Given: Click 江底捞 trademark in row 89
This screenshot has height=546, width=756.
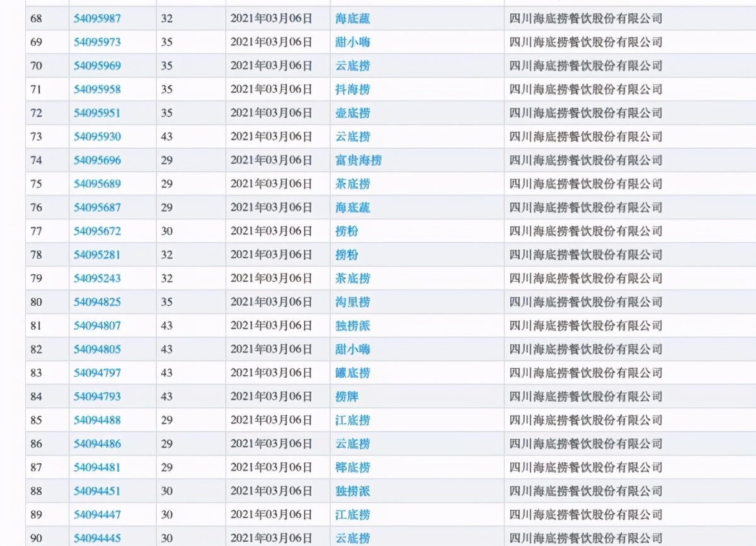Looking at the screenshot, I should [353, 515].
